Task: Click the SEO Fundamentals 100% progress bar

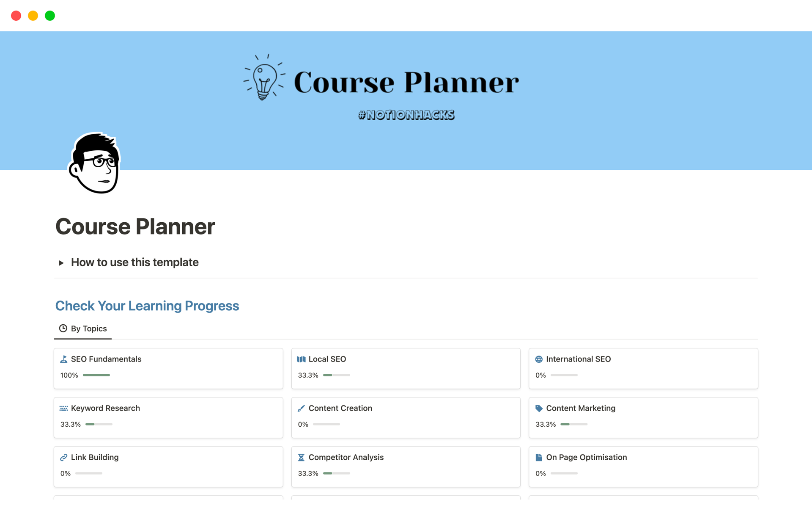Action: pos(96,375)
